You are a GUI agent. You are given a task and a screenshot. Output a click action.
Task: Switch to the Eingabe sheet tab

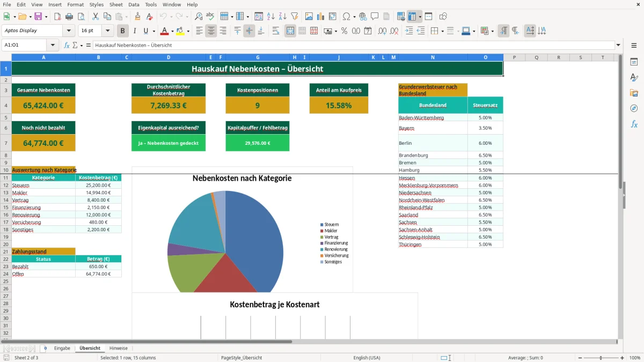pyautogui.click(x=62, y=348)
